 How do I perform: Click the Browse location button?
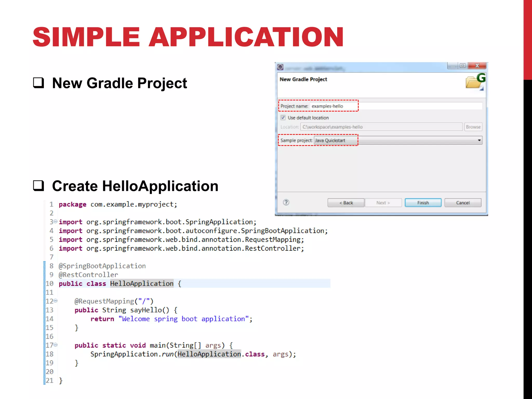(473, 127)
